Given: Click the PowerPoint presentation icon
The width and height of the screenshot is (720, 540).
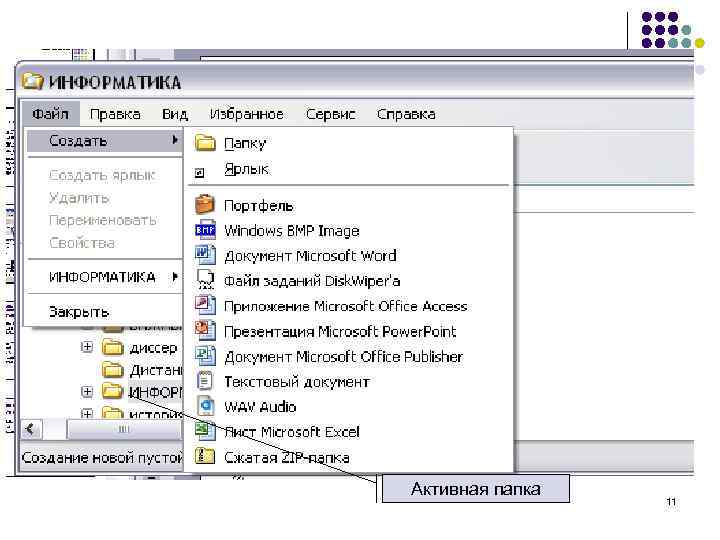Looking at the screenshot, I should coord(205,330).
